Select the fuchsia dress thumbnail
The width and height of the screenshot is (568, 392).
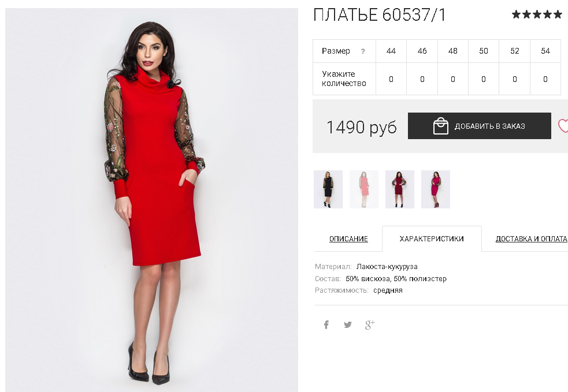pyautogui.click(x=436, y=189)
